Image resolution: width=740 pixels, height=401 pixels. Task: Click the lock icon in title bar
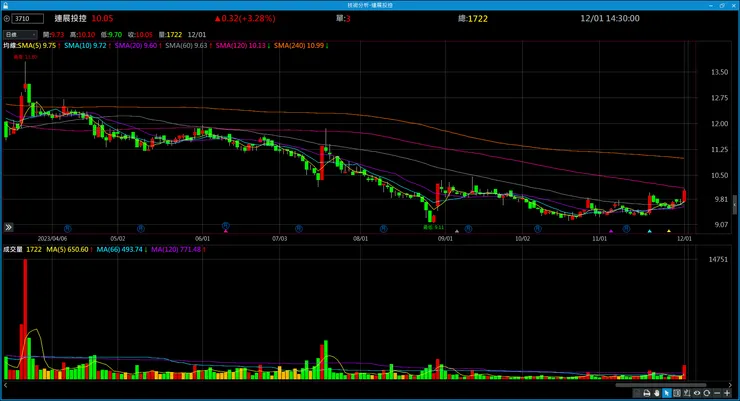[x=6, y=5]
